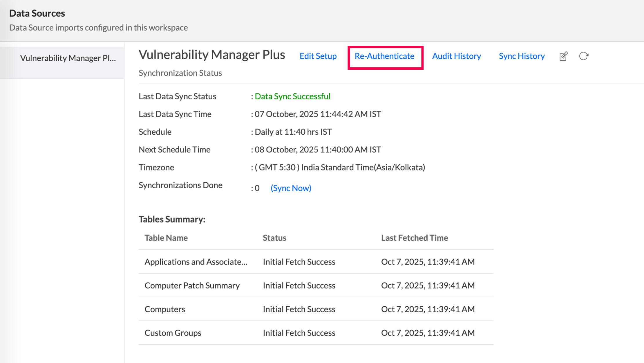This screenshot has height=363, width=644.
Task: Click Last Fetched Time column header
Action: coord(414,238)
